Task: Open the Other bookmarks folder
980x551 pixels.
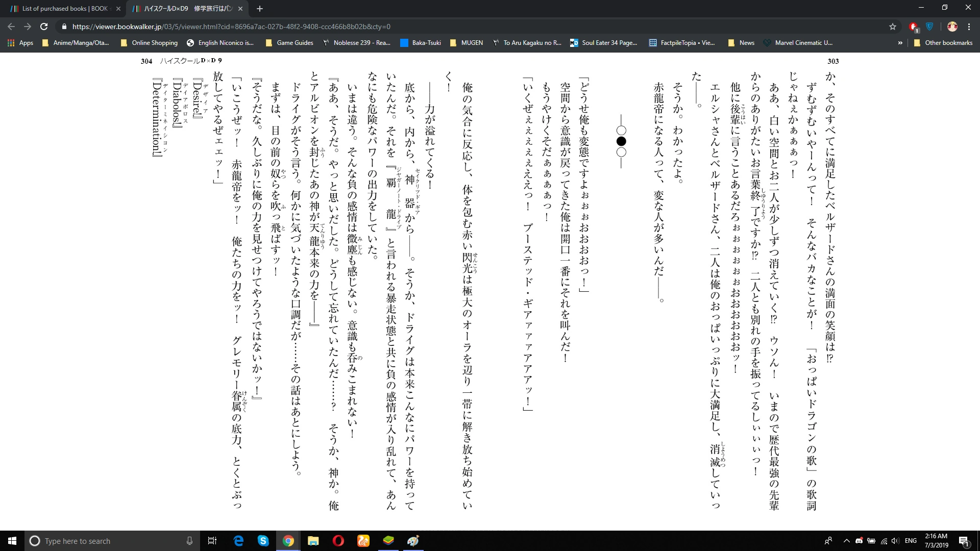Action: pos(943,43)
